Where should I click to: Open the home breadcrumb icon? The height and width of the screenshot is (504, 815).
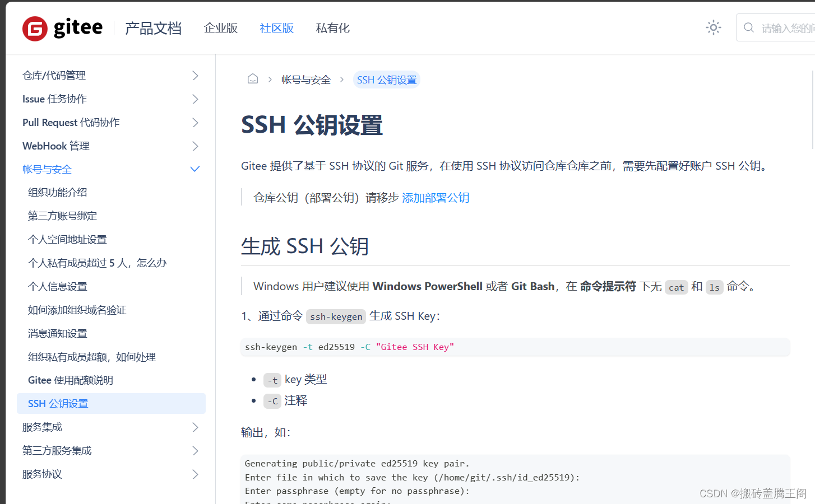point(253,79)
